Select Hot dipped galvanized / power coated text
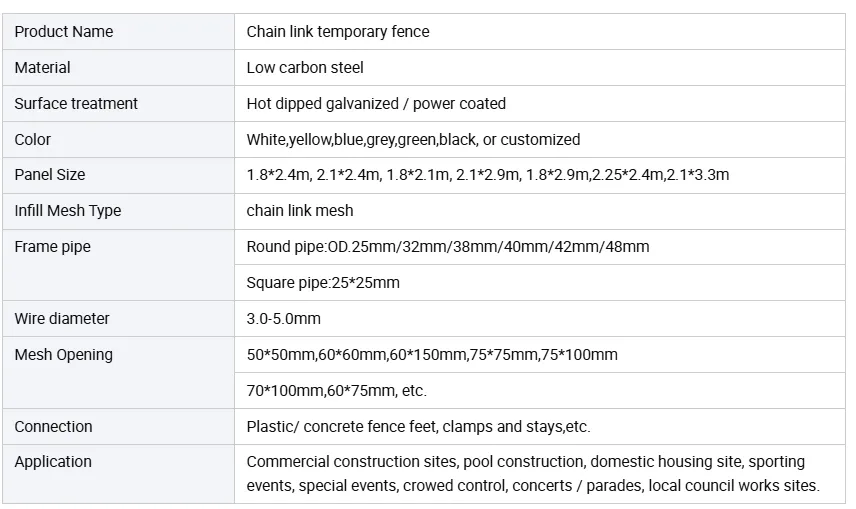 pyautogui.click(x=376, y=104)
